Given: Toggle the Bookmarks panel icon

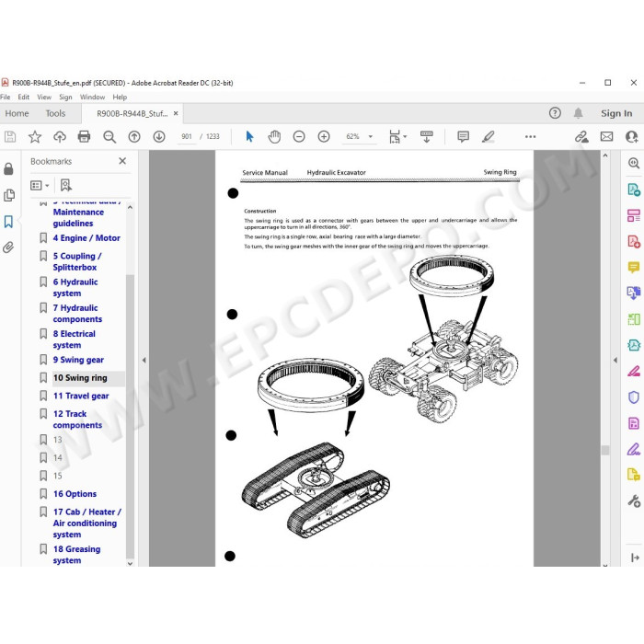Looking at the screenshot, I should tap(8, 222).
